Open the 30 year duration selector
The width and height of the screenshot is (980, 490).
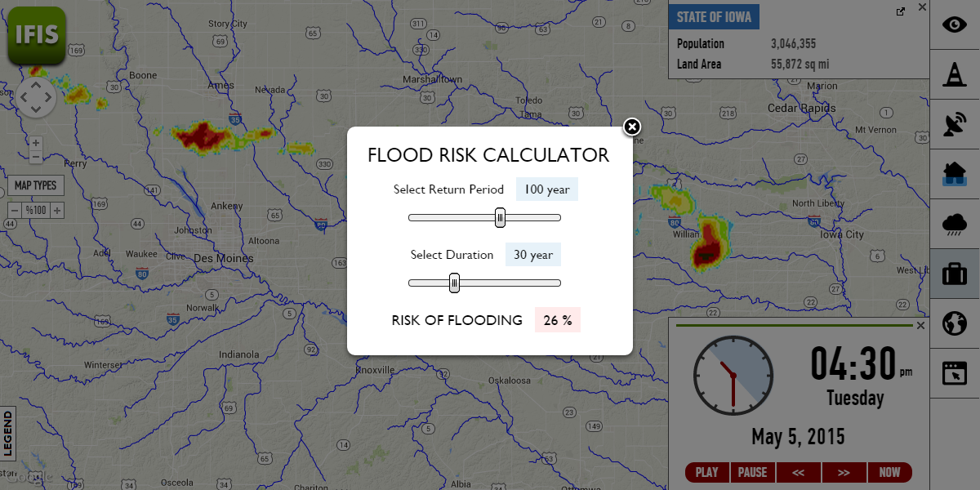coord(533,254)
